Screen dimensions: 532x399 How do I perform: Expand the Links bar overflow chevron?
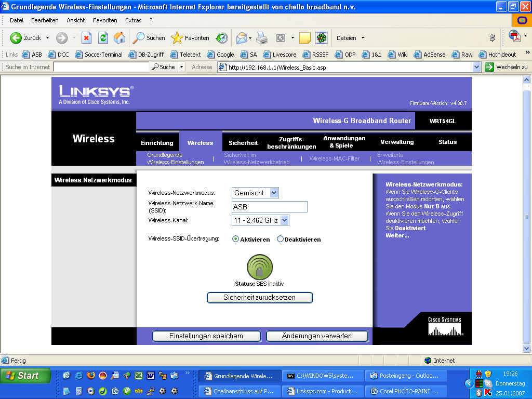(527, 52)
